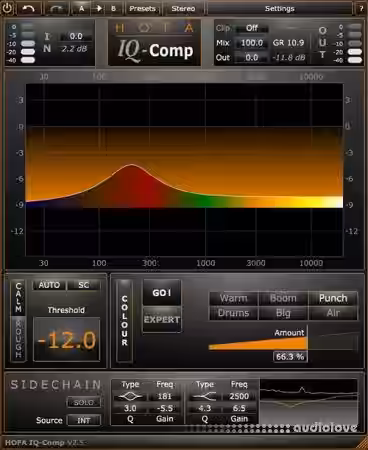Click the GR 10.9 gain reduction readout
Screen dimensions: 368x450
288,43
